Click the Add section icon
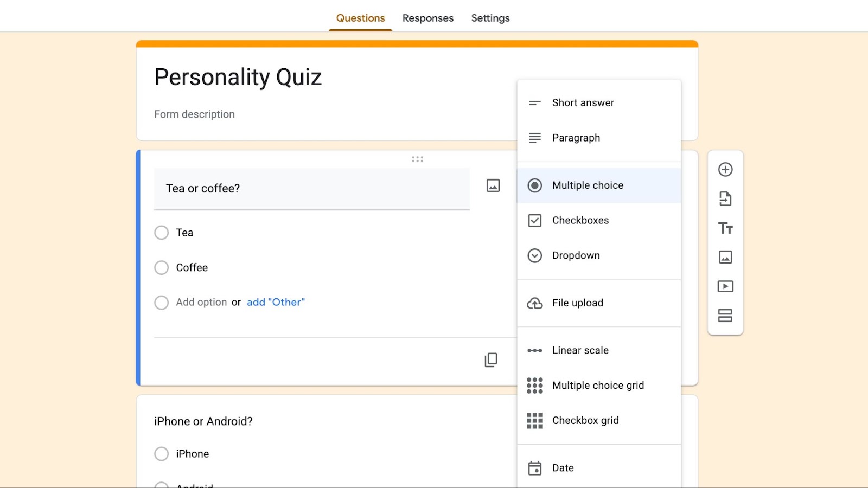Image resolution: width=868 pixels, height=488 pixels. point(725,316)
